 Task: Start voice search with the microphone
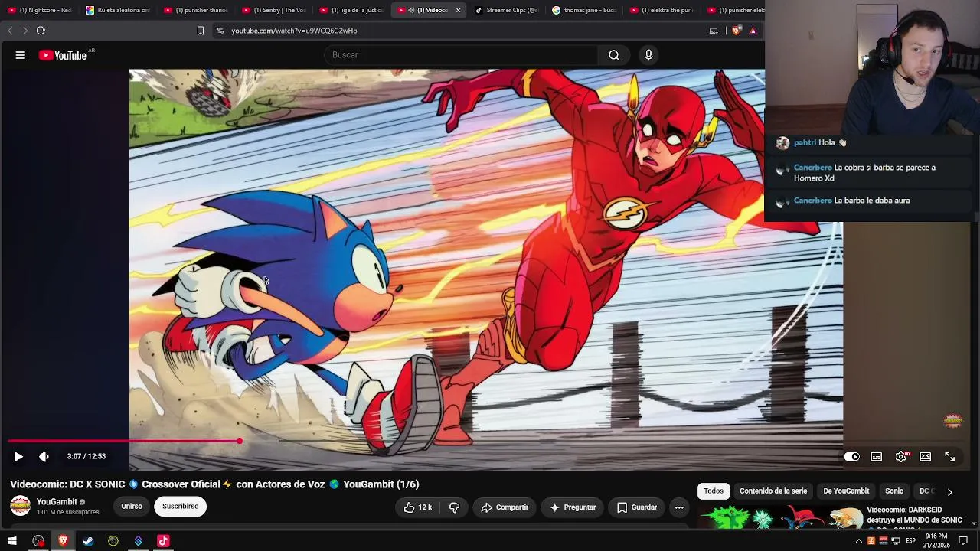(x=648, y=55)
